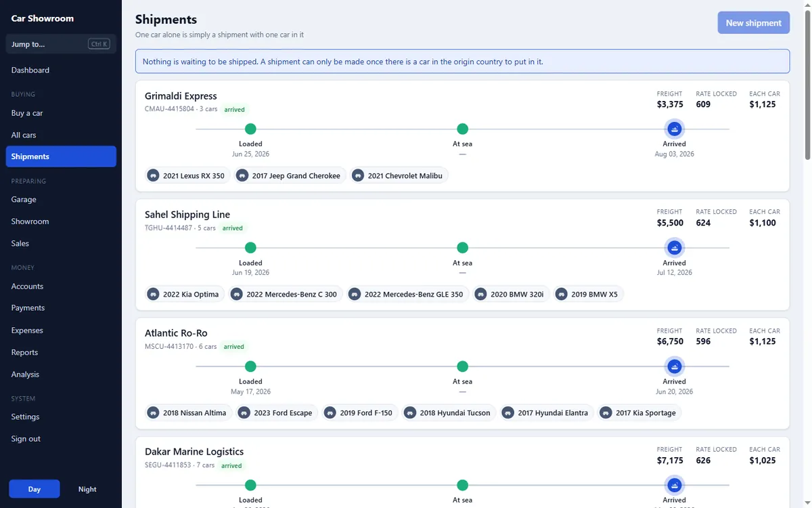
Task: Click the car icon on the 2019 BMW X5 chip
Action: (x=562, y=295)
